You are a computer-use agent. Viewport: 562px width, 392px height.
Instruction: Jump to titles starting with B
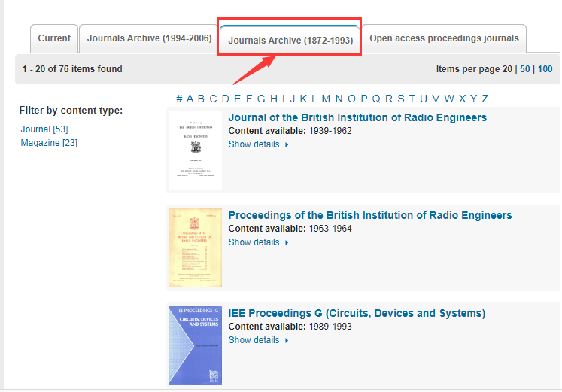(x=201, y=99)
